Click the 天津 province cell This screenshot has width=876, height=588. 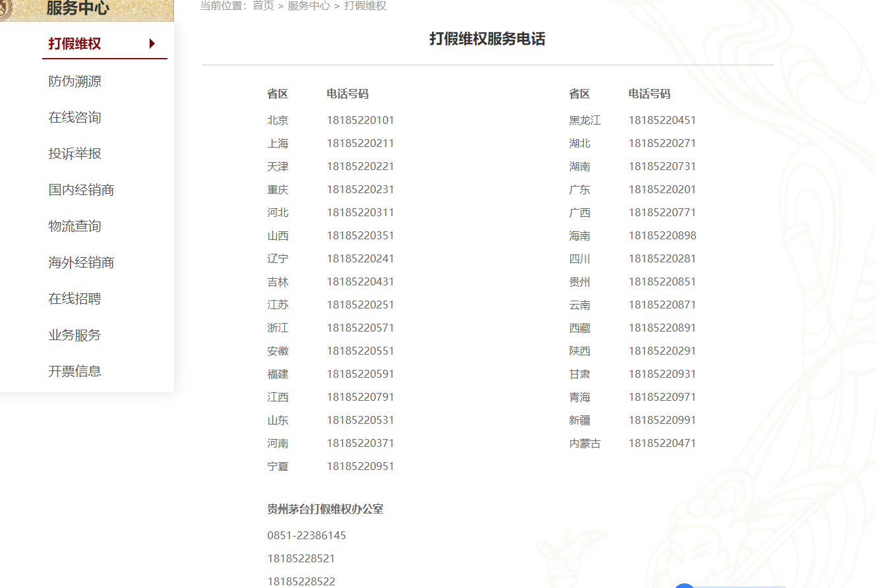[277, 166]
